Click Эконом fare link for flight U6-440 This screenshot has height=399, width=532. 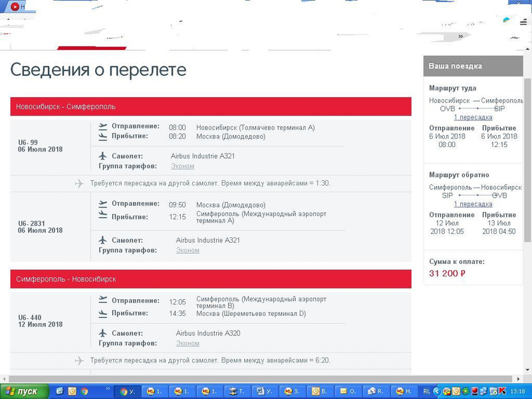point(188,343)
